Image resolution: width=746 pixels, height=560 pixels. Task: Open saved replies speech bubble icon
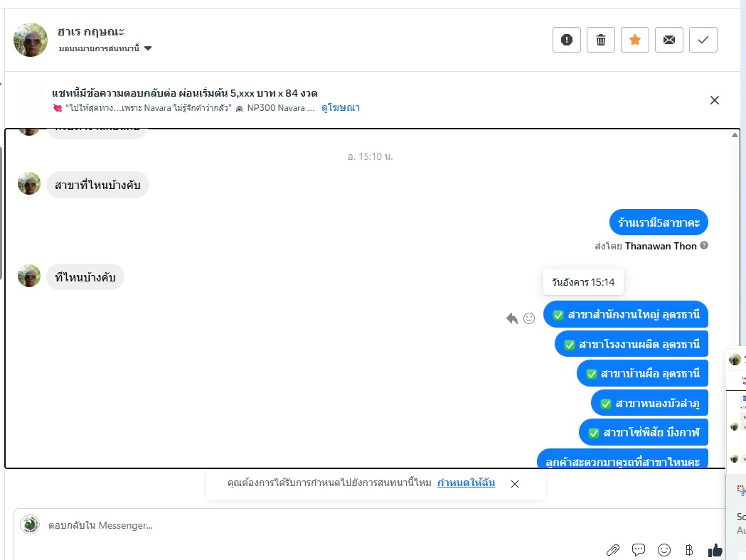[x=639, y=550]
